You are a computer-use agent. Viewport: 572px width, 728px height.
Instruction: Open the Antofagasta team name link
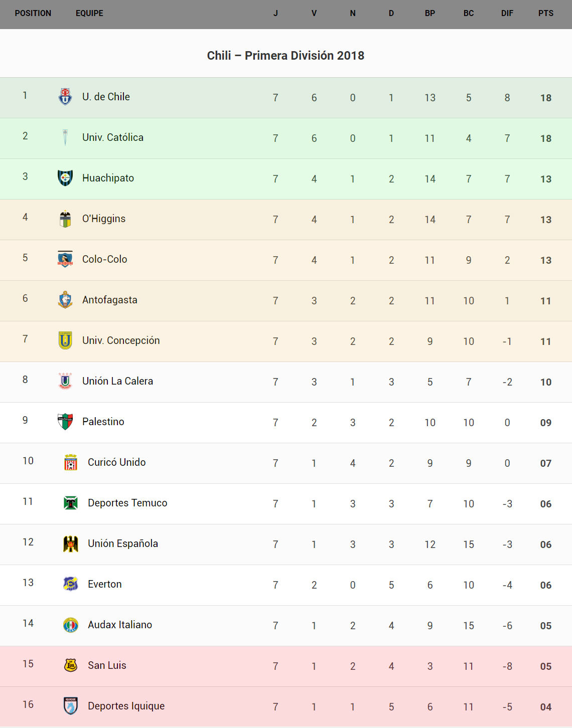point(110,300)
